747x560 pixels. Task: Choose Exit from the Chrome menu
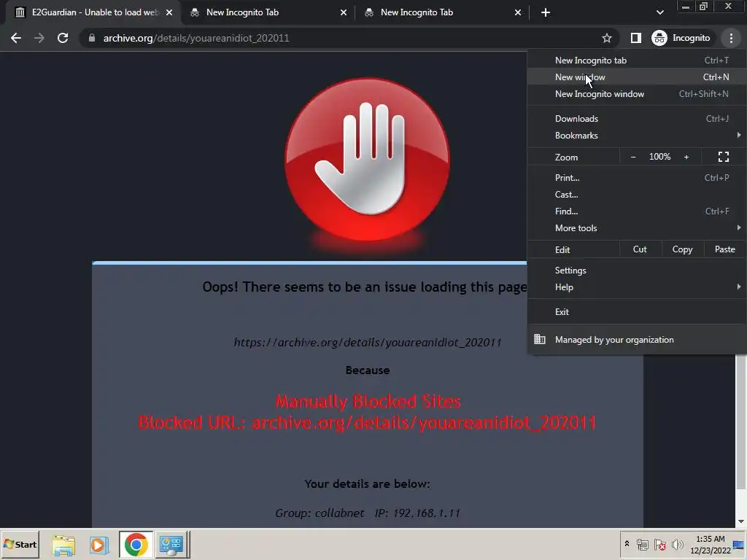click(637, 312)
